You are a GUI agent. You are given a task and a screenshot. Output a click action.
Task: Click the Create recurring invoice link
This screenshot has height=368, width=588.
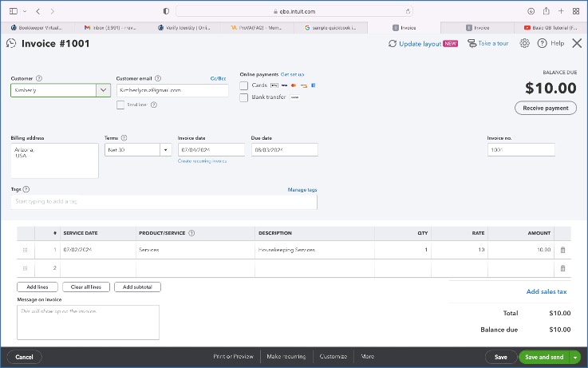pyautogui.click(x=202, y=161)
